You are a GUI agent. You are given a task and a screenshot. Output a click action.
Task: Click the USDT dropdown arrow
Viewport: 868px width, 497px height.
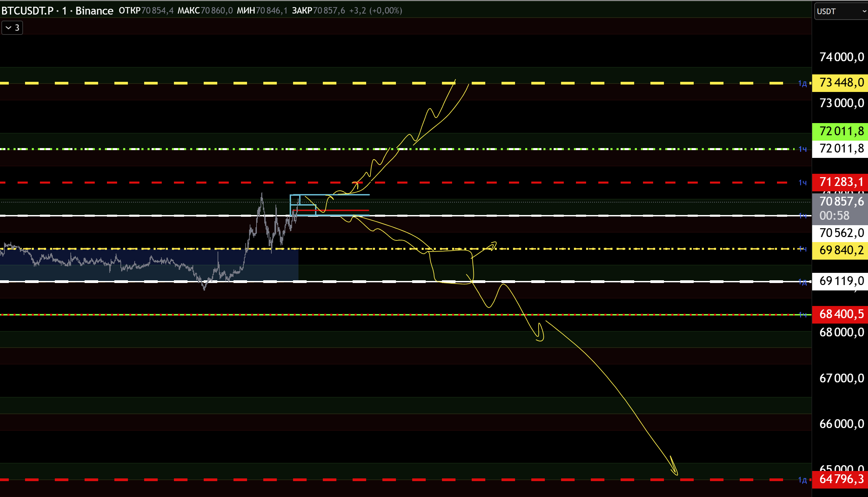[x=864, y=11]
